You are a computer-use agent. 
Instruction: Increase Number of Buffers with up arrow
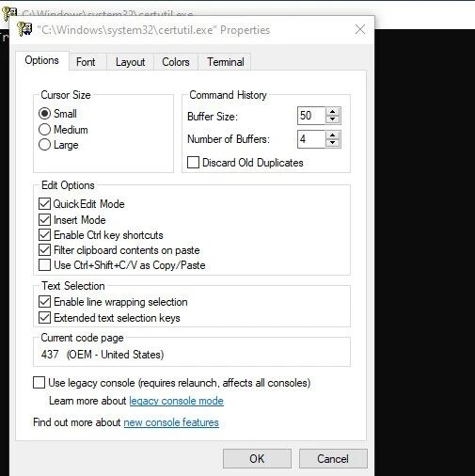pos(333,135)
